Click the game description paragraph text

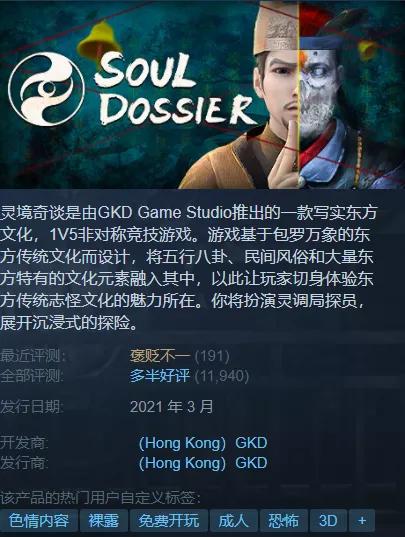point(188,267)
